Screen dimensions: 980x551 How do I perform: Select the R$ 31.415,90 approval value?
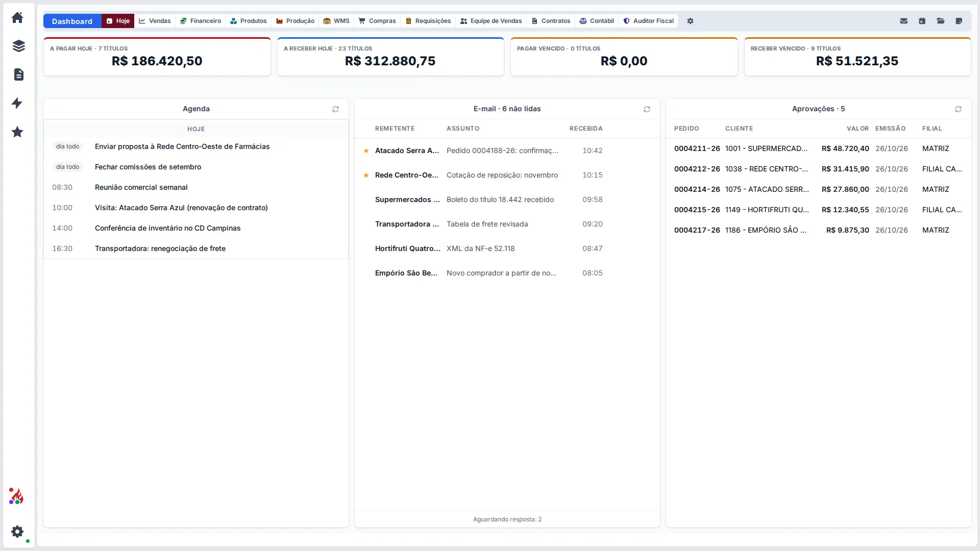click(845, 169)
